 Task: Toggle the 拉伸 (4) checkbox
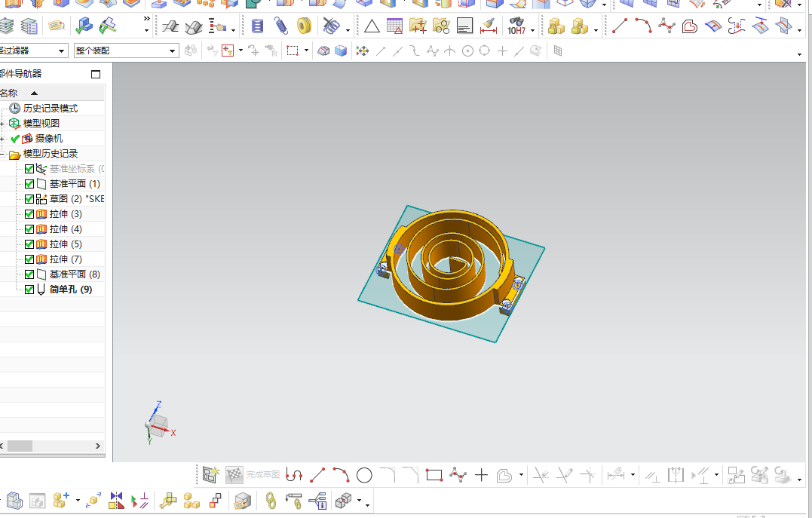coord(29,229)
